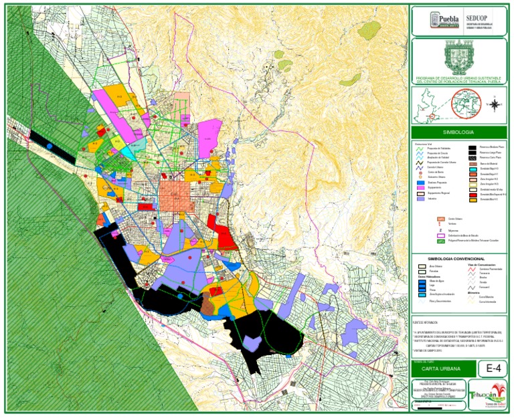514x420 pixels.
Task: Click the cyan Zona Sujeta a Inundación swatch
Action: click(422, 295)
